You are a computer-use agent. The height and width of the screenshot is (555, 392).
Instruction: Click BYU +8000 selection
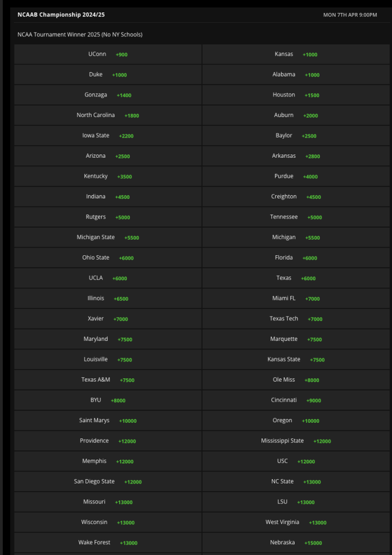coord(108,401)
